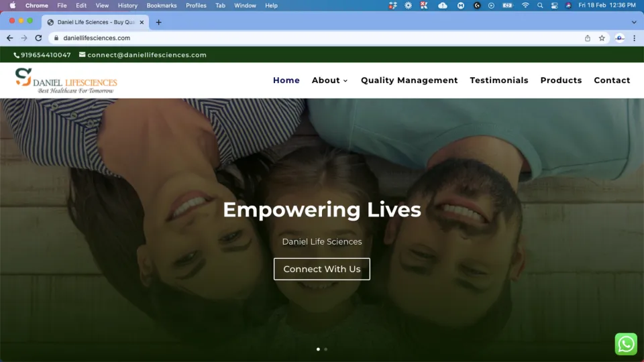
Task: Share this page using the share icon
Action: tap(588, 38)
